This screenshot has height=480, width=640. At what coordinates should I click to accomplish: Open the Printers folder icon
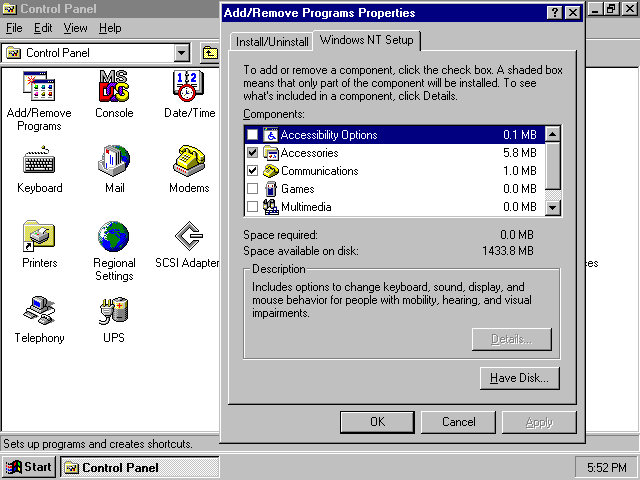point(39,236)
